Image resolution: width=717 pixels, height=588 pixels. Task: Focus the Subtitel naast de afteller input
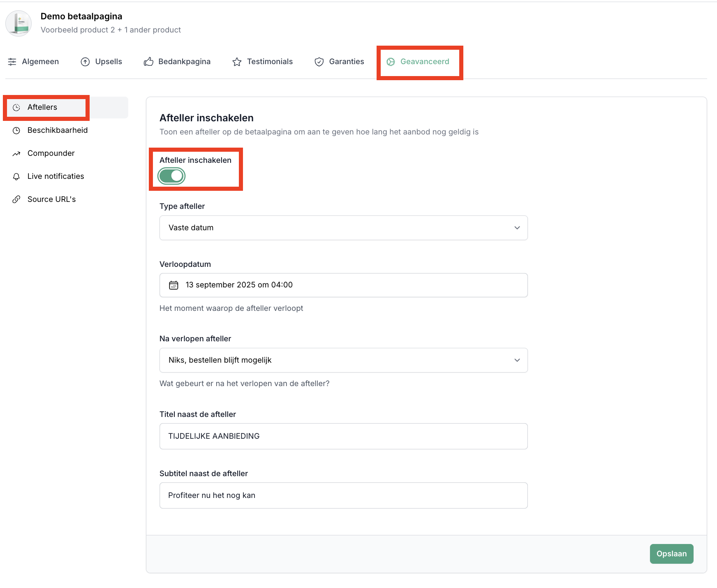coord(343,495)
